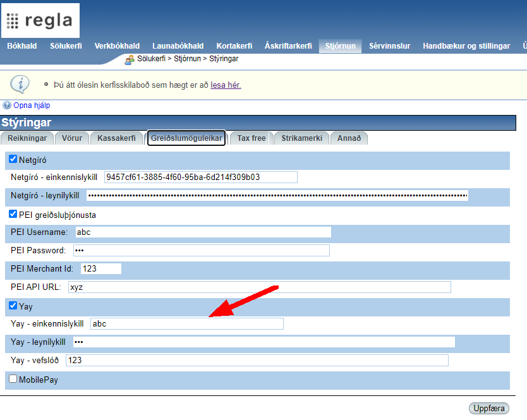Enable the MobilePay checkbox
The width and height of the screenshot is (527, 420).
(13, 379)
